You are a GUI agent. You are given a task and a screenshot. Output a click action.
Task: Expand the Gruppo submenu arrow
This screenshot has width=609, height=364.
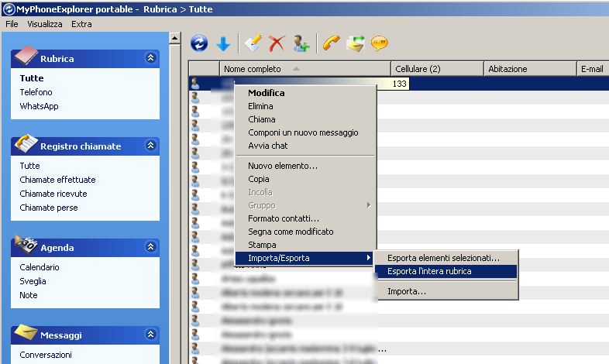point(369,205)
